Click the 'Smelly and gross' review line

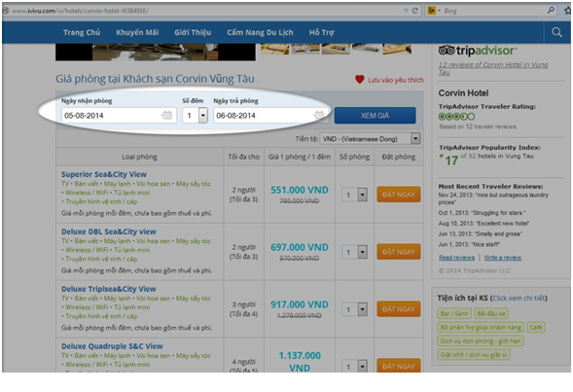[x=481, y=233]
